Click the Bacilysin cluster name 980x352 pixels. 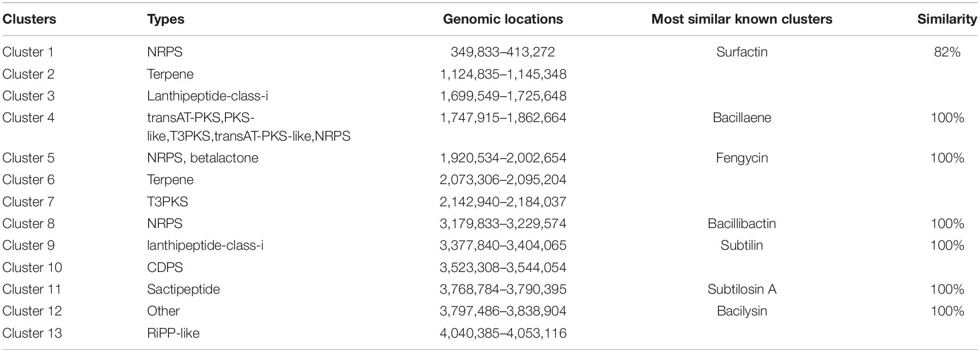(742, 311)
